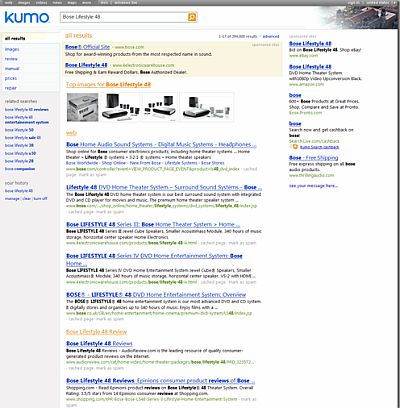Open 'Bose LIFESTYLE 48 Series III' result

[153, 224]
